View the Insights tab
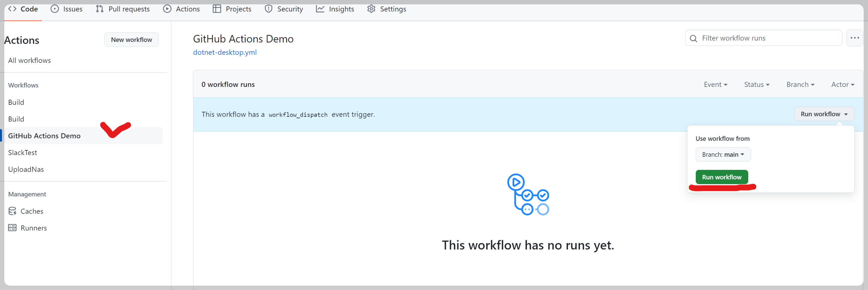The width and height of the screenshot is (868, 290). tap(335, 9)
